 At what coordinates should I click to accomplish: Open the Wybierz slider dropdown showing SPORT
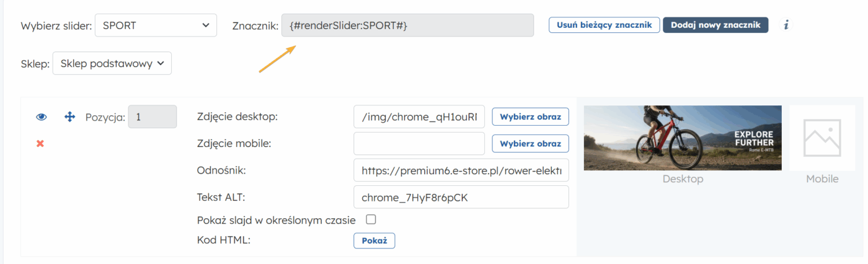pos(156,25)
